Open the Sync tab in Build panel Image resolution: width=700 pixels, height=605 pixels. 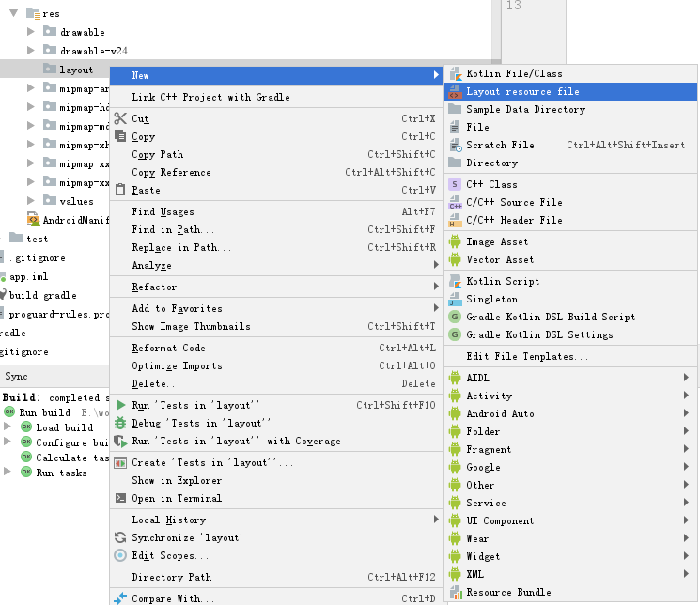coord(16,376)
